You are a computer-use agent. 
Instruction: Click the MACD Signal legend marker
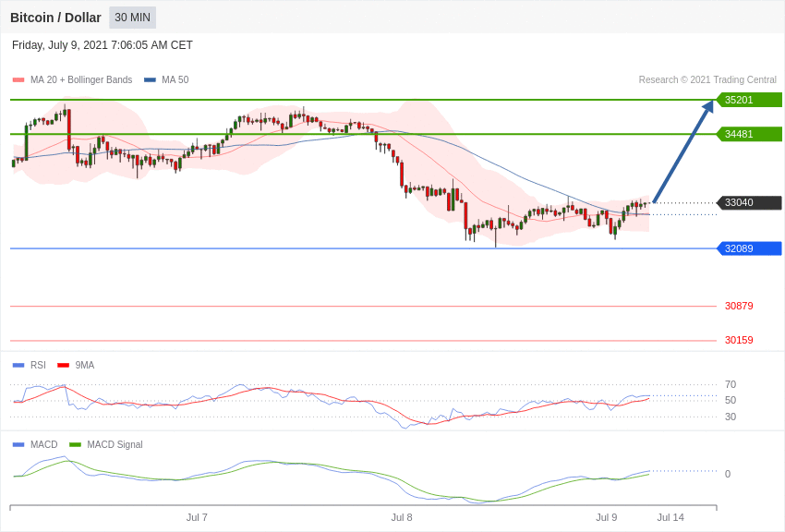point(76,445)
